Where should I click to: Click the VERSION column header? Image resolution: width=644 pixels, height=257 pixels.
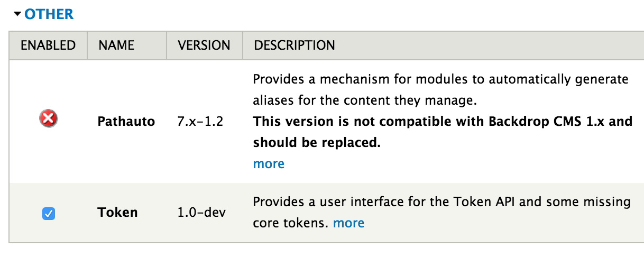coord(204,45)
